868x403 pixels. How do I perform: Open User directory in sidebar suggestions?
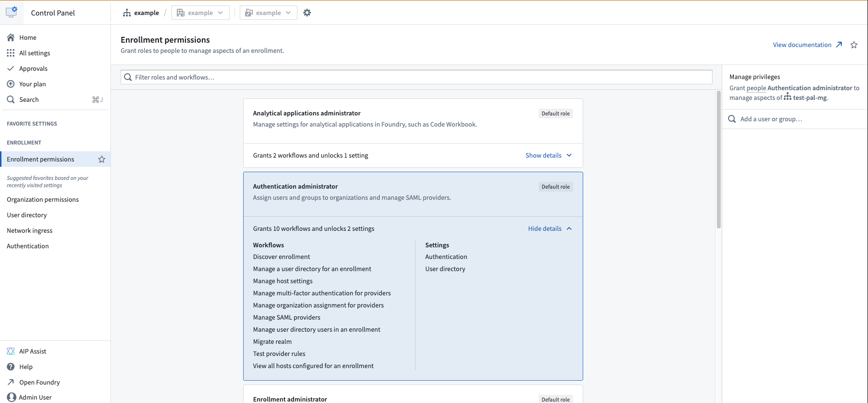tap(27, 215)
